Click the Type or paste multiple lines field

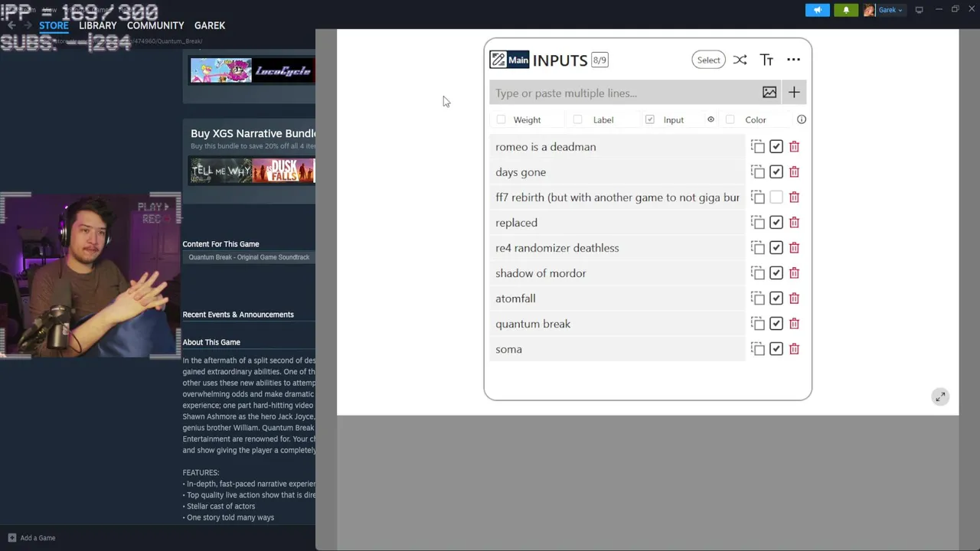click(624, 93)
